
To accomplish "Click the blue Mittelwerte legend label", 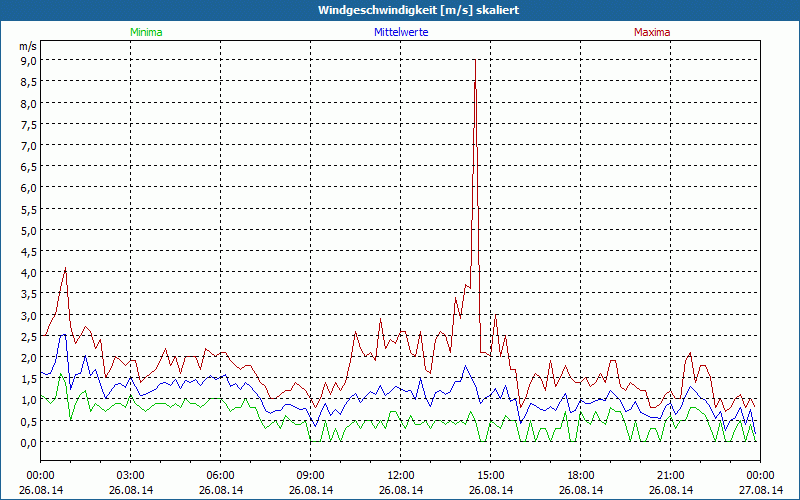I will pos(401,32).
